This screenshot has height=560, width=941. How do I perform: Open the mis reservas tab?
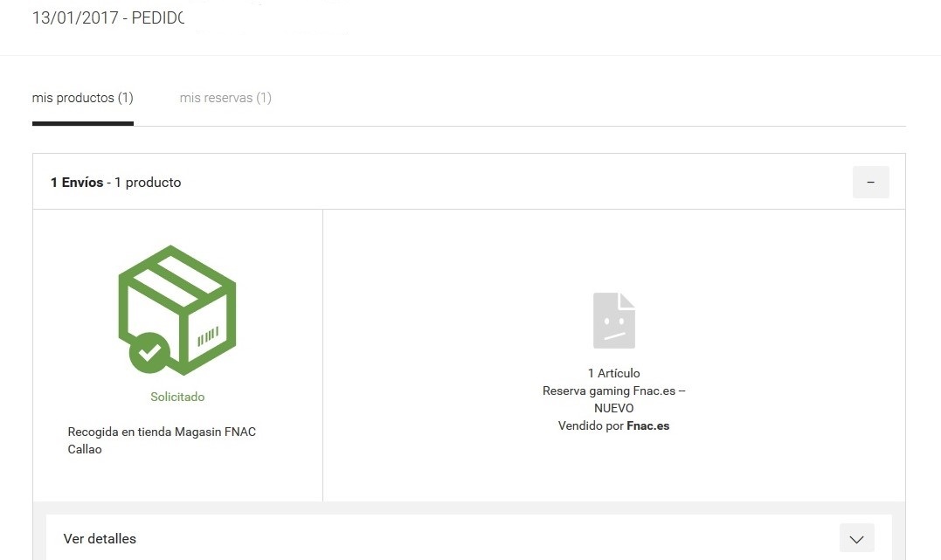click(x=225, y=98)
